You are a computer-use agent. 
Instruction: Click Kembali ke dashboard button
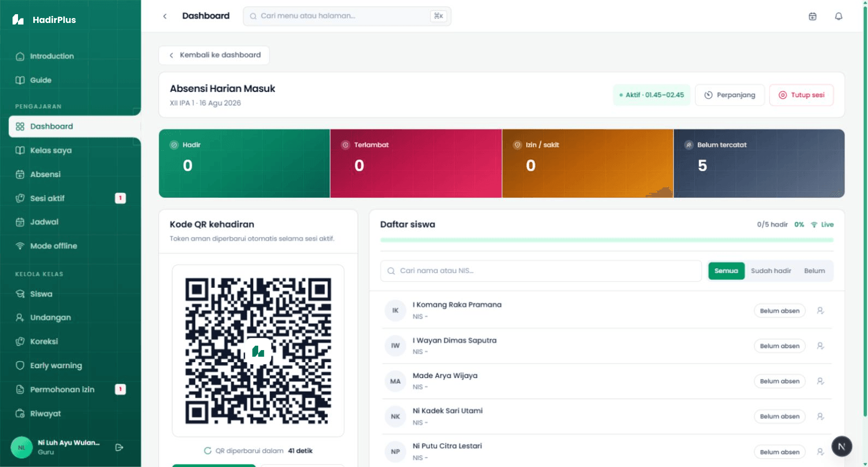point(214,55)
